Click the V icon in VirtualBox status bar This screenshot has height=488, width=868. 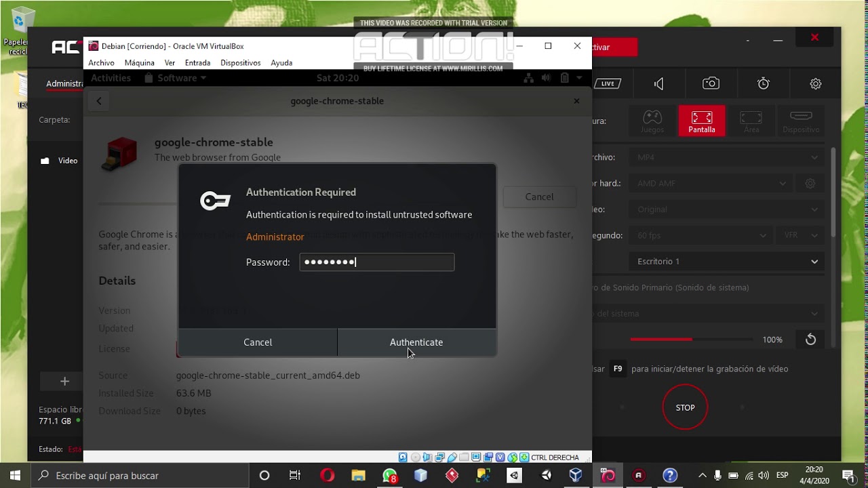[x=500, y=457]
